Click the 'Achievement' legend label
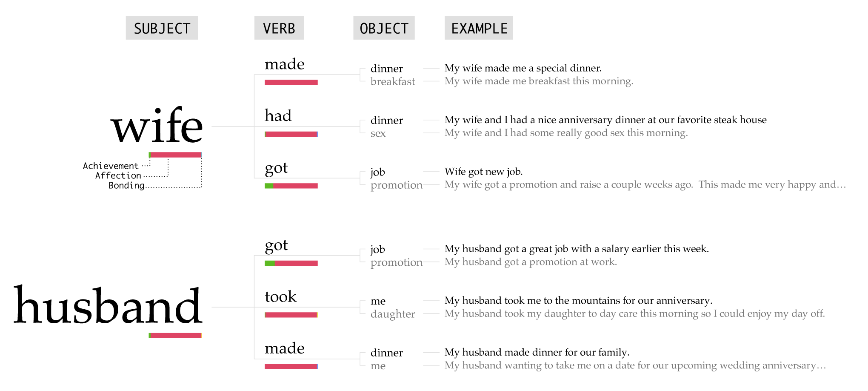This screenshot has width=868, height=391. coord(111,166)
